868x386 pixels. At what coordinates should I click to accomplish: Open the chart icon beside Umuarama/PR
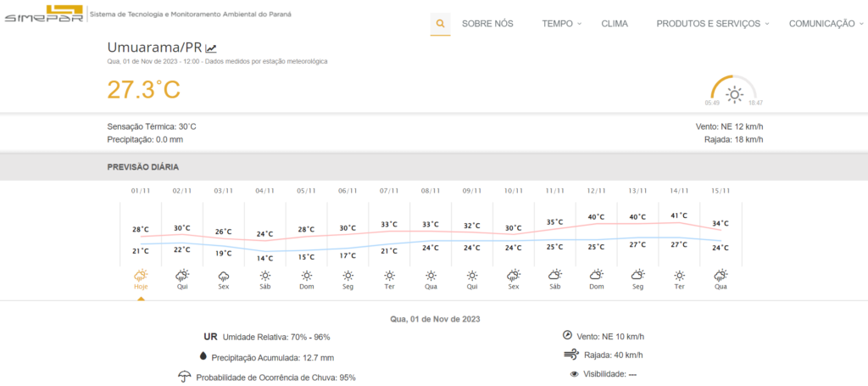coord(211,48)
